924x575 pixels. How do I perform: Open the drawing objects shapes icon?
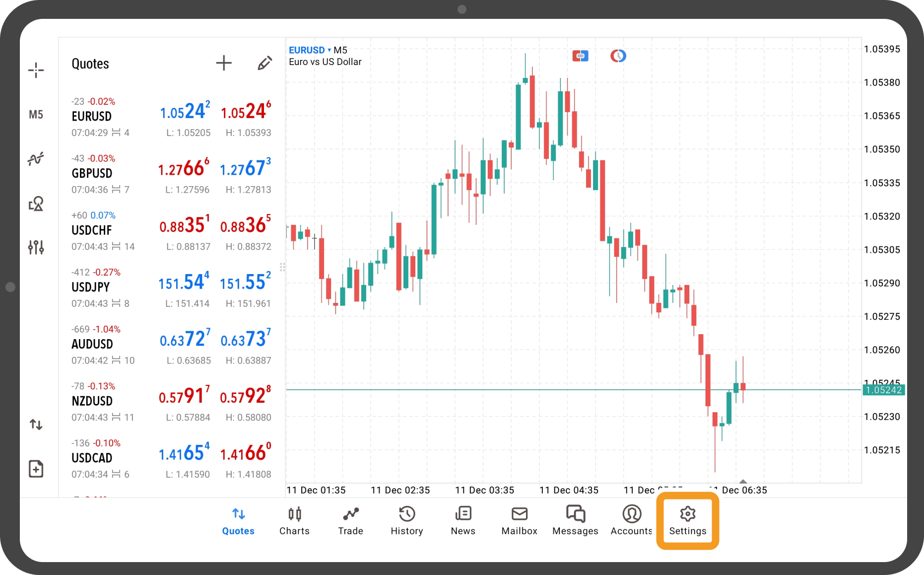coord(36,204)
